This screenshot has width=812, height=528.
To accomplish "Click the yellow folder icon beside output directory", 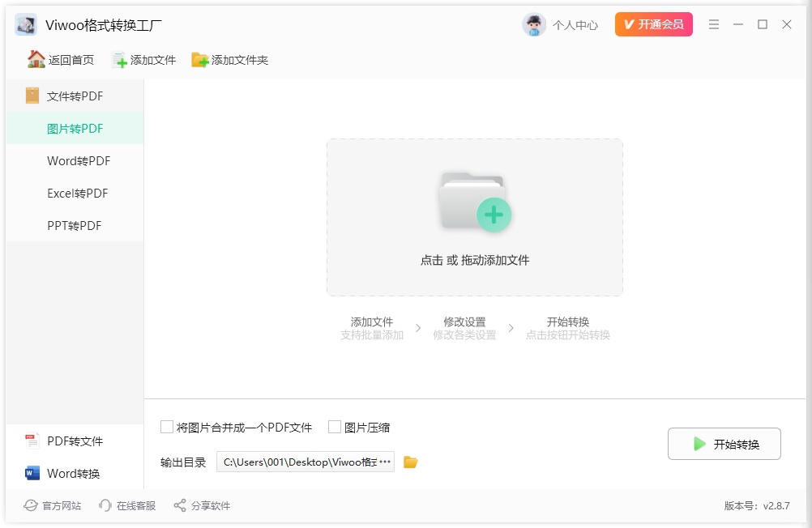I will (x=410, y=462).
